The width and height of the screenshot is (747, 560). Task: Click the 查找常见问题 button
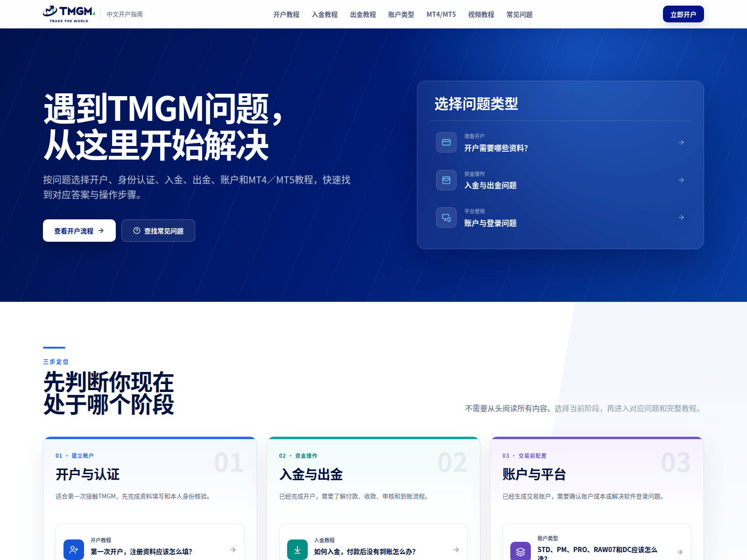tap(158, 231)
